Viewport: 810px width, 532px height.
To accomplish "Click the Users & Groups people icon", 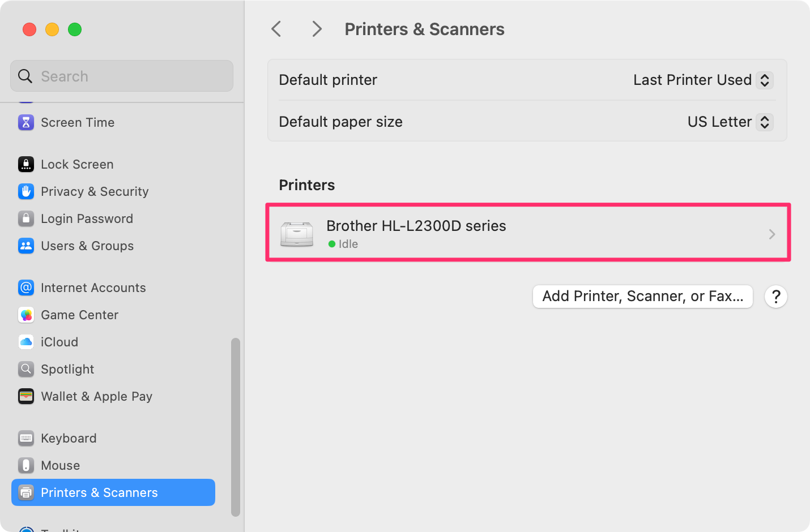I will [26, 246].
